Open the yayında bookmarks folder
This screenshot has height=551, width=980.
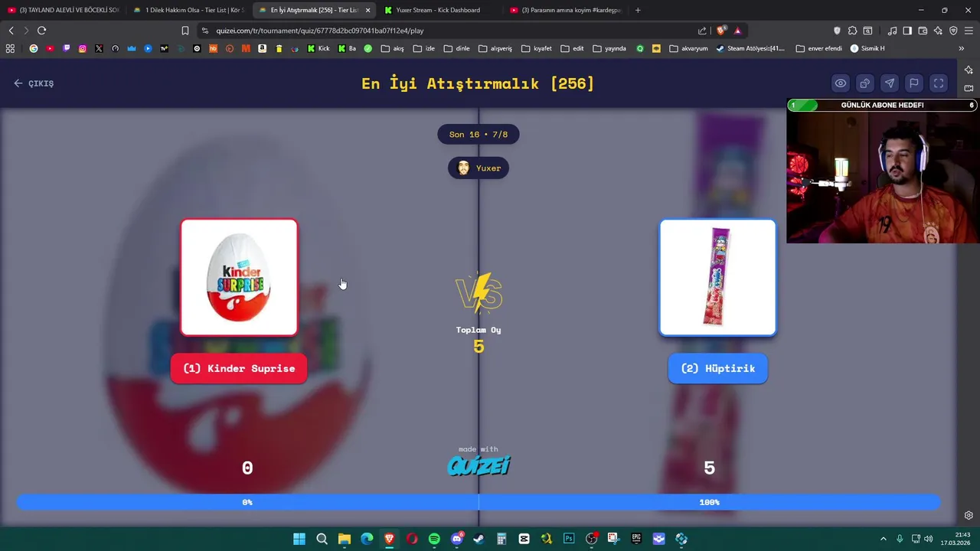(x=609, y=48)
